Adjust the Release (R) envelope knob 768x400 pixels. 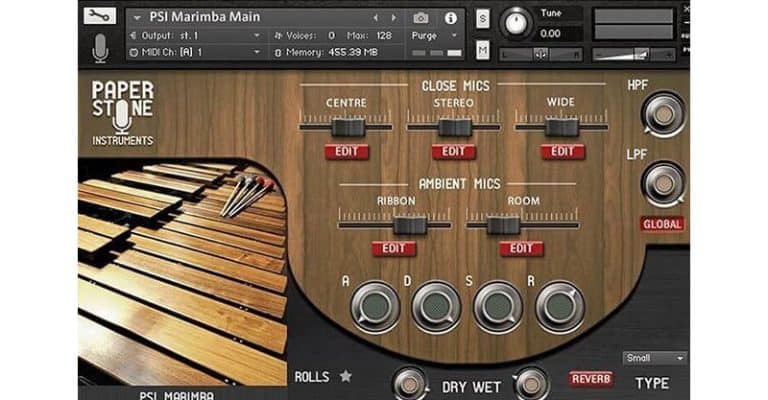[560, 307]
